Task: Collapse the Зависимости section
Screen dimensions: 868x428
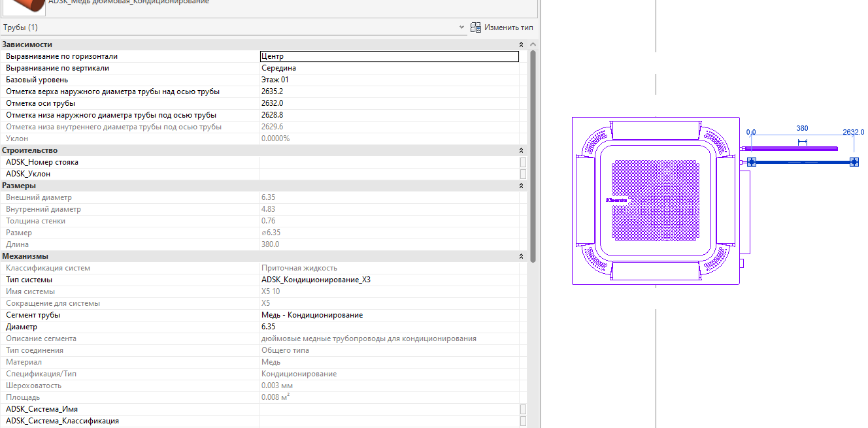Action: tap(521, 44)
